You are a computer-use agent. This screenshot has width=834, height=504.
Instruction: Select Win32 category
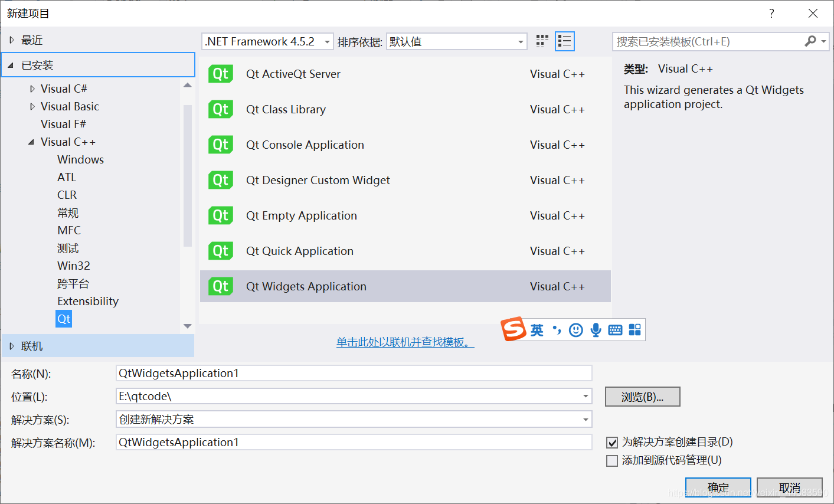coord(74,266)
